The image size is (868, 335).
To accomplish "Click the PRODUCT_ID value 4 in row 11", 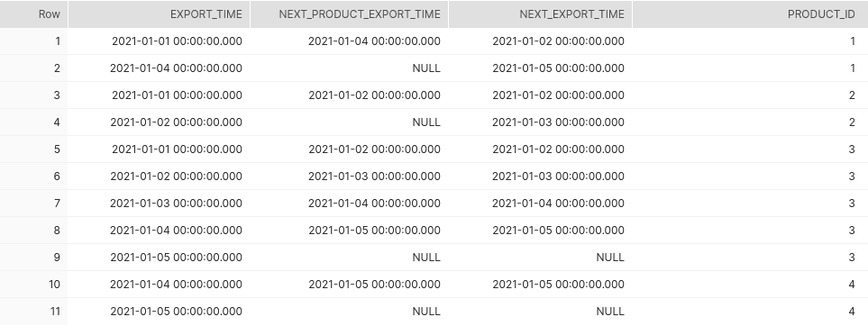I will [x=852, y=312].
